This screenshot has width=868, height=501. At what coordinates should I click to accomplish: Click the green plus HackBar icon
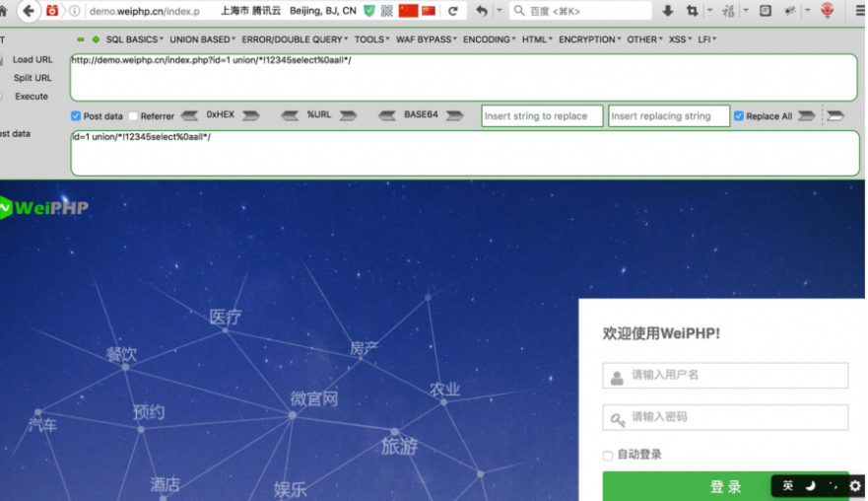coord(96,39)
